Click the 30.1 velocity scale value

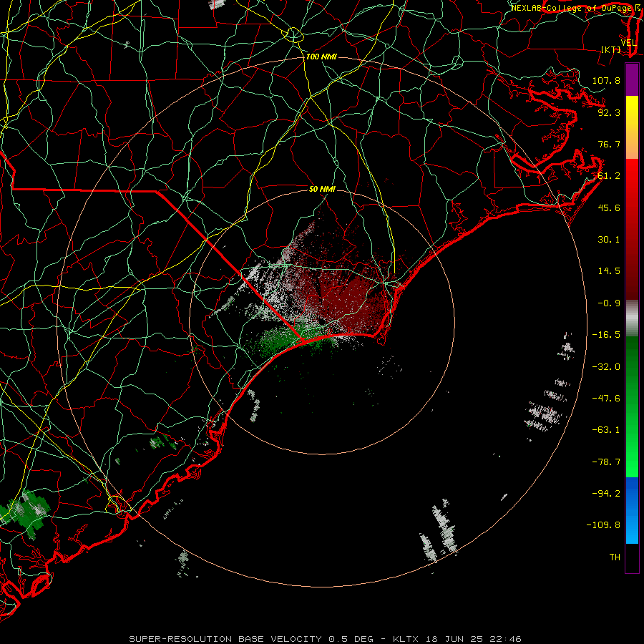click(609, 240)
